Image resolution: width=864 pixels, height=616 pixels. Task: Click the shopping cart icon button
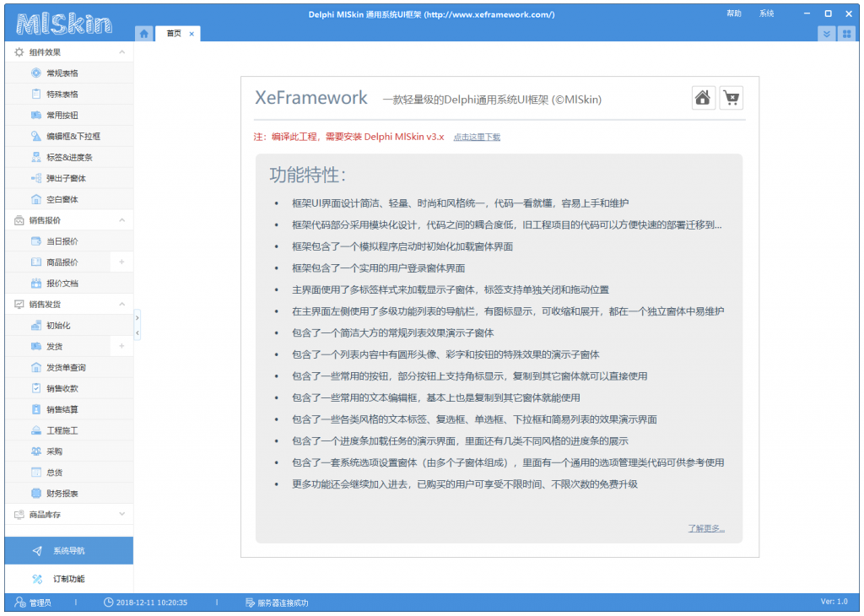click(732, 98)
